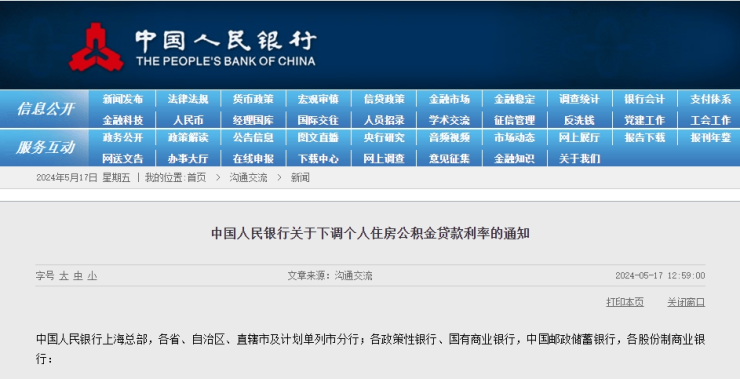Screen dimensions: 740x379
Task: Open 调查统计 navigation item
Action: [580, 99]
